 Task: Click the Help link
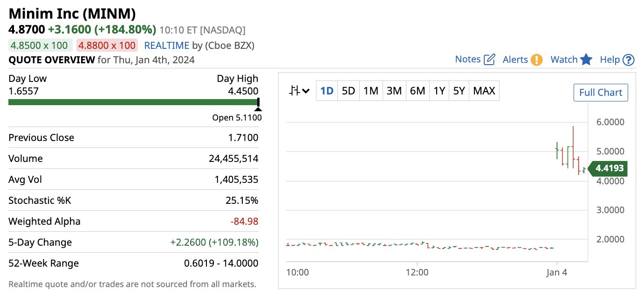[610, 60]
